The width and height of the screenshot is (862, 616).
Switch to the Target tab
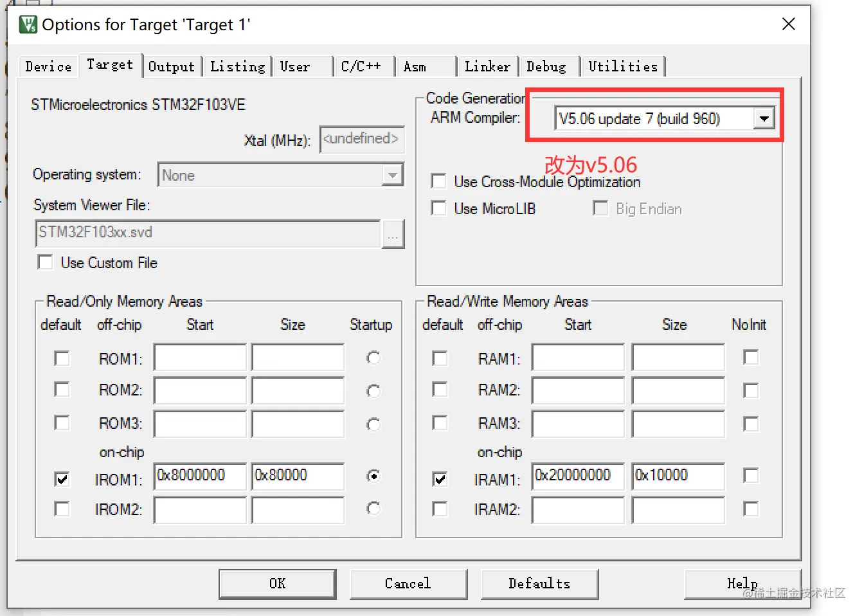tap(110, 65)
